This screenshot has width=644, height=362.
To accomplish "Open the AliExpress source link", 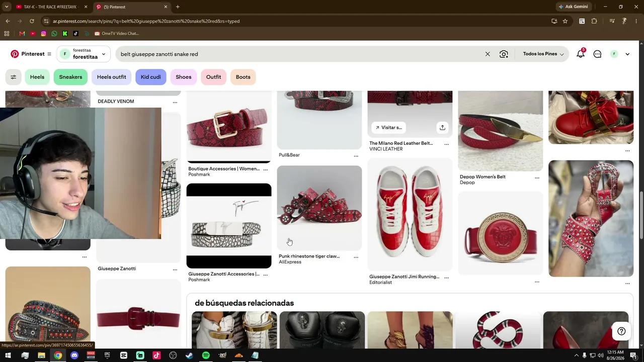I will coord(290,262).
